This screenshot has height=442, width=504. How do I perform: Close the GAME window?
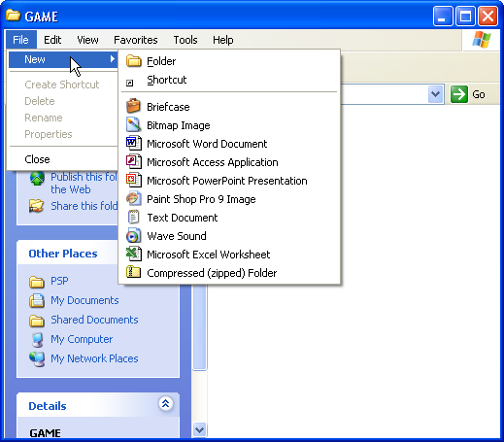[487, 17]
